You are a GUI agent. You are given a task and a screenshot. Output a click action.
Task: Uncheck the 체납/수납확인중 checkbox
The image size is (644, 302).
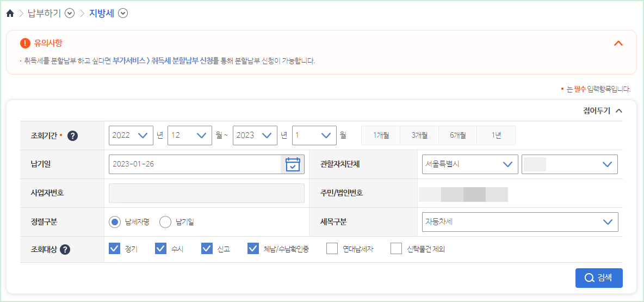tap(253, 249)
